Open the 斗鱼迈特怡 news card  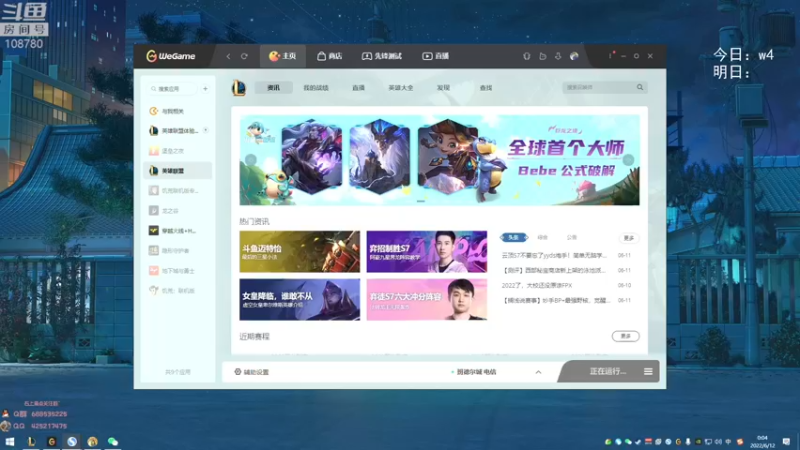point(299,252)
